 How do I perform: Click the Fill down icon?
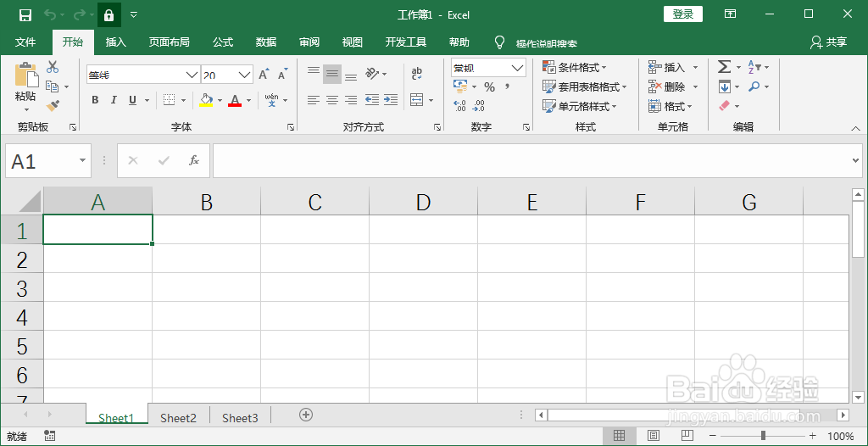[724, 87]
